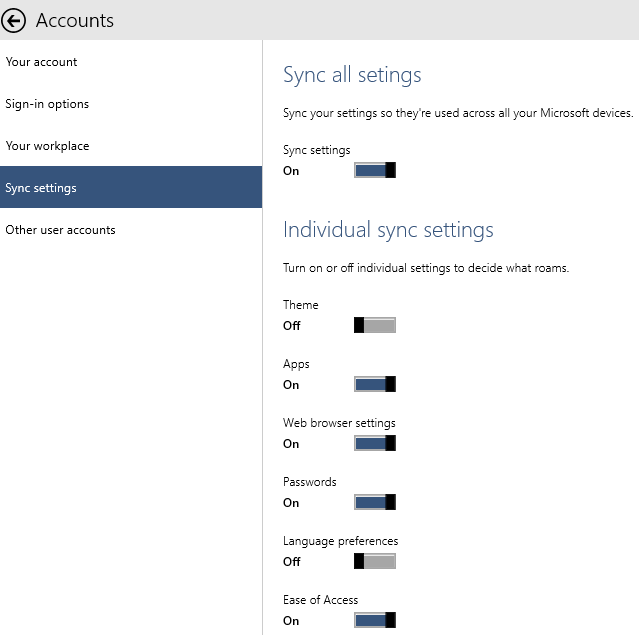Image resolution: width=639 pixels, height=635 pixels.
Task: Turn off the Passwords sync switch
Action: [375, 502]
